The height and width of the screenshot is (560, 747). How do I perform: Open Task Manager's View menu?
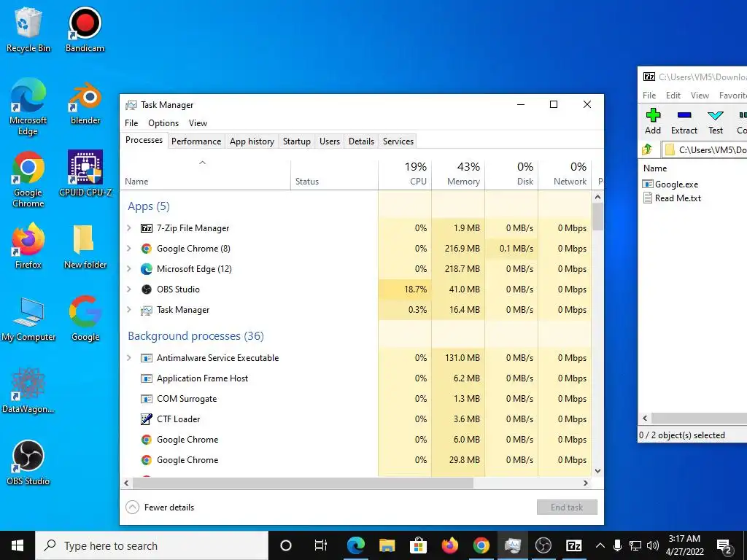tap(198, 122)
